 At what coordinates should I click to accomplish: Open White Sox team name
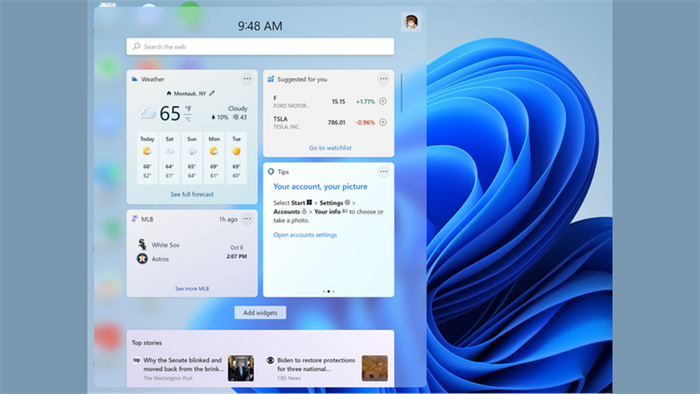[165, 245]
